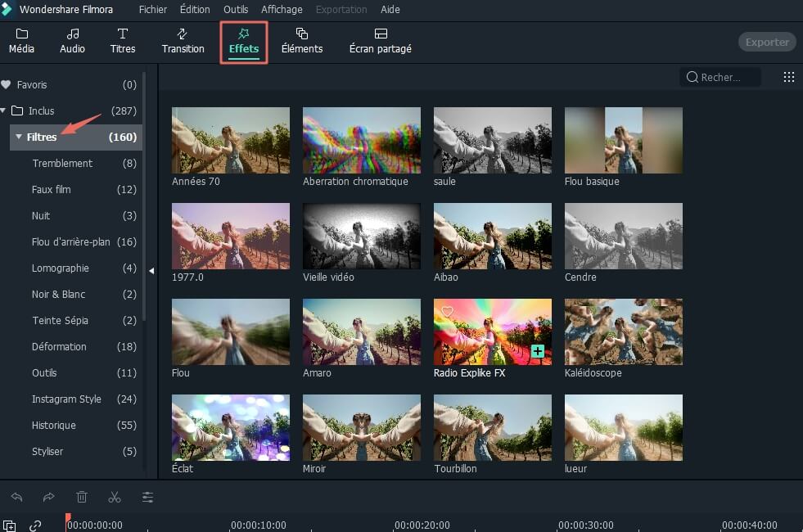This screenshot has height=532, width=803.
Task: Collapse the left sidebar with the arrow
Action: (x=151, y=270)
